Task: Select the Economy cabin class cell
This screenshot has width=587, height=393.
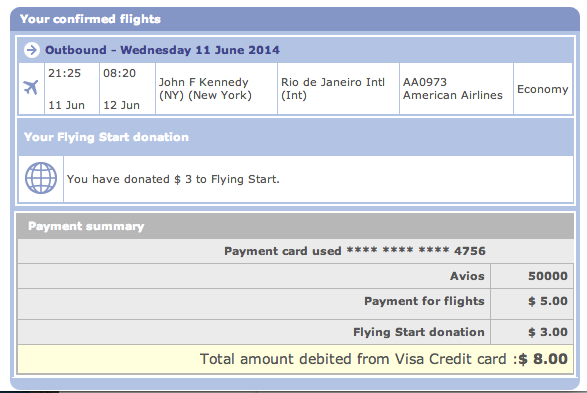Action: tap(543, 89)
